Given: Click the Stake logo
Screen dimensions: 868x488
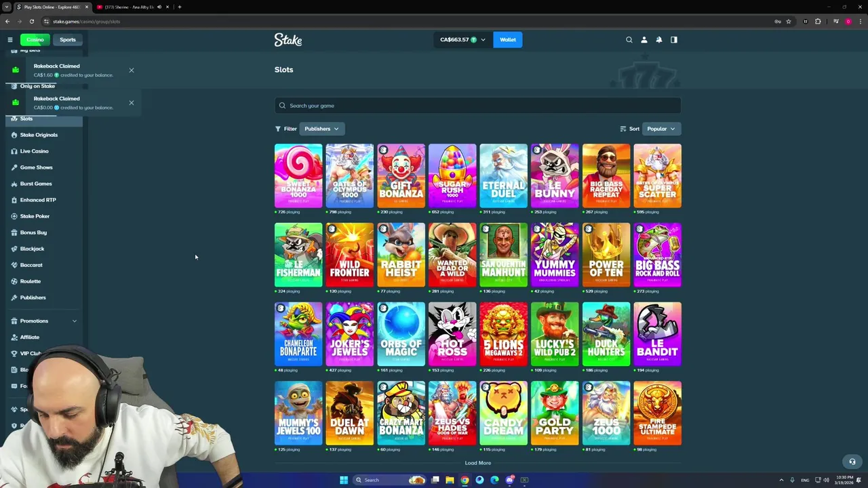Looking at the screenshot, I should 288,40.
